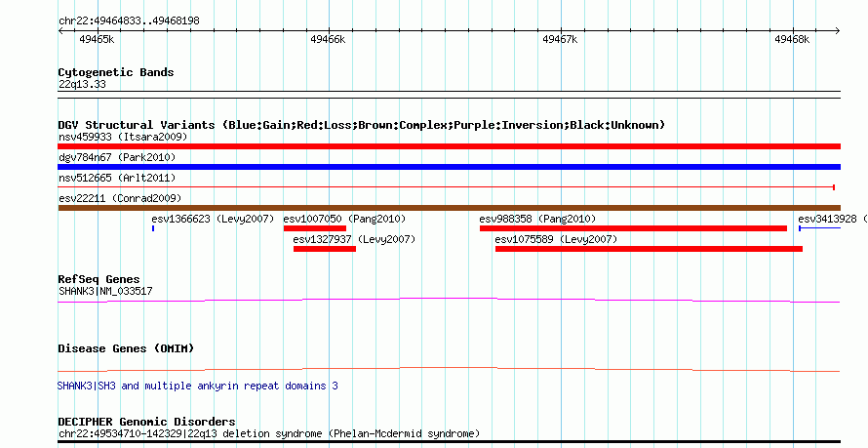Image resolution: width=868 pixels, height=448 pixels.
Task: Click the red nsv459933 Itsara2009 loss bar
Action: [x=449, y=146]
